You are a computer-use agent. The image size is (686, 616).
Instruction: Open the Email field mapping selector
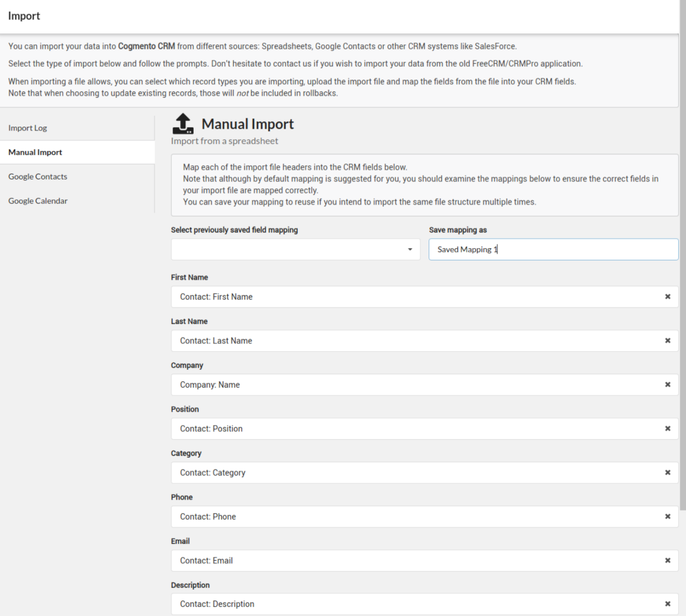[412, 561]
